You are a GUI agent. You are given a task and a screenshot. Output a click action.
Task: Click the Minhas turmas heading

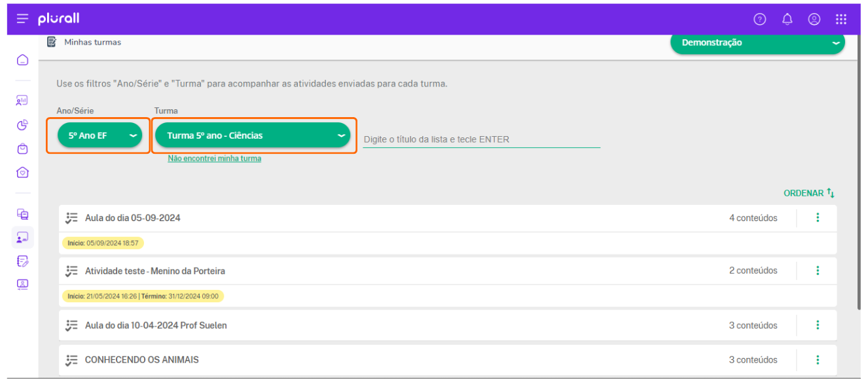(x=92, y=42)
